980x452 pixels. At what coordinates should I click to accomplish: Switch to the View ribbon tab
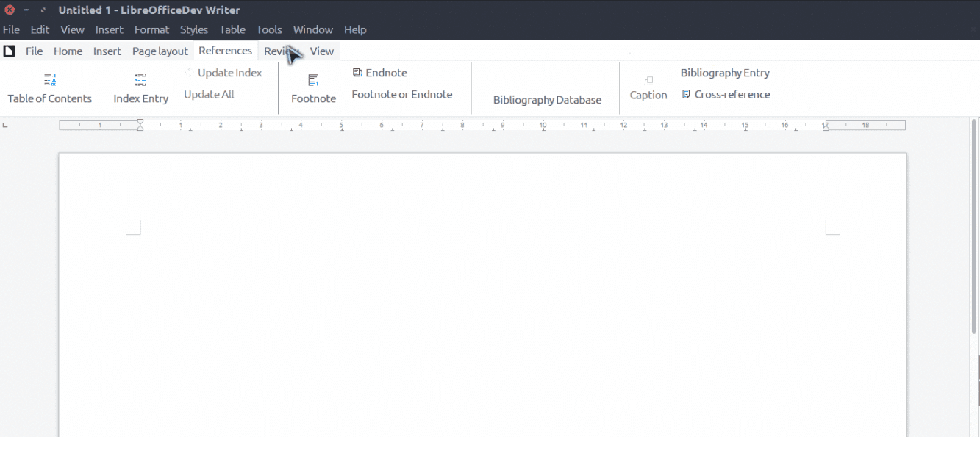tap(321, 51)
